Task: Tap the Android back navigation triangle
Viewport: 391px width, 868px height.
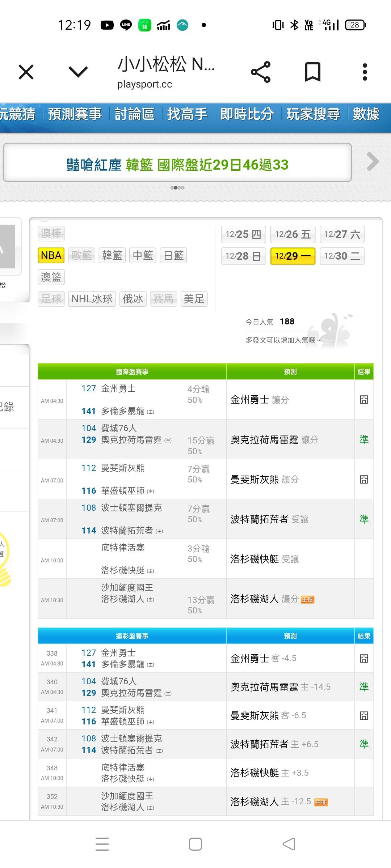Action: coord(289,844)
